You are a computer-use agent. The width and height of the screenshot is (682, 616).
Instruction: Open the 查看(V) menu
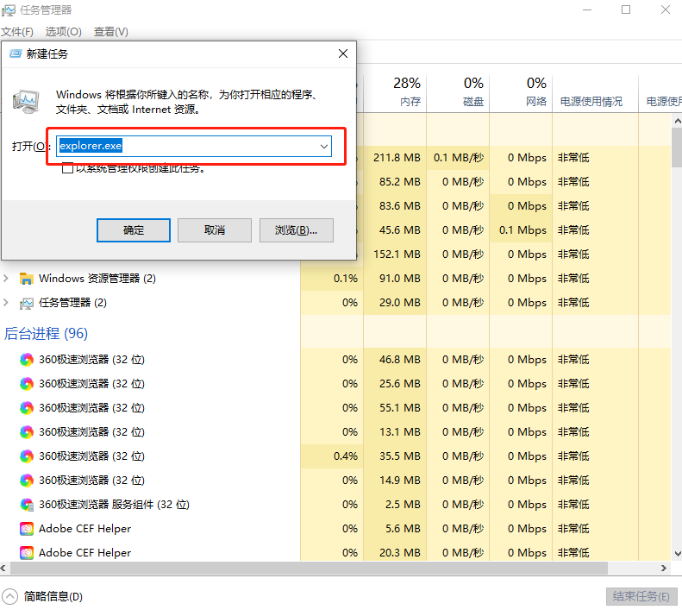click(x=110, y=32)
